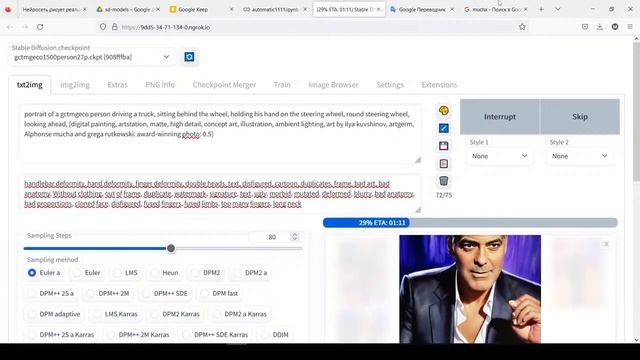The image size is (640, 360).
Task: Close the Google Keep browser tab
Action: pos(231,9)
